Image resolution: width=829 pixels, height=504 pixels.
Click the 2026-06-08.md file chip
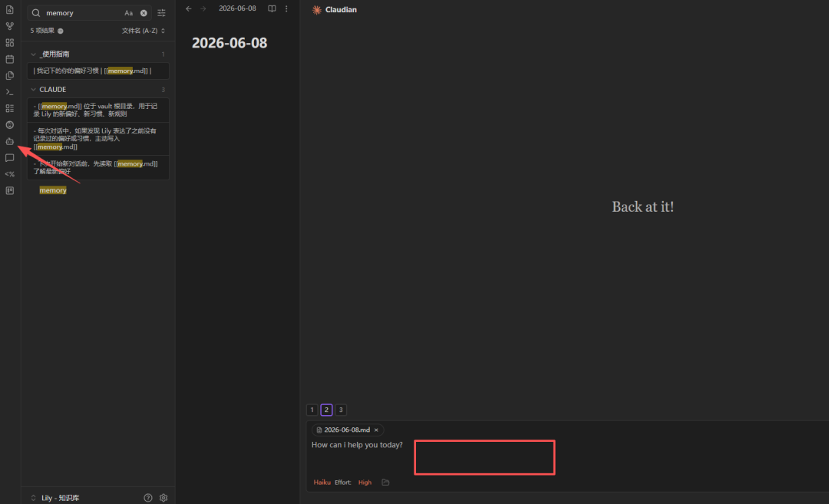[x=347, y=430]
